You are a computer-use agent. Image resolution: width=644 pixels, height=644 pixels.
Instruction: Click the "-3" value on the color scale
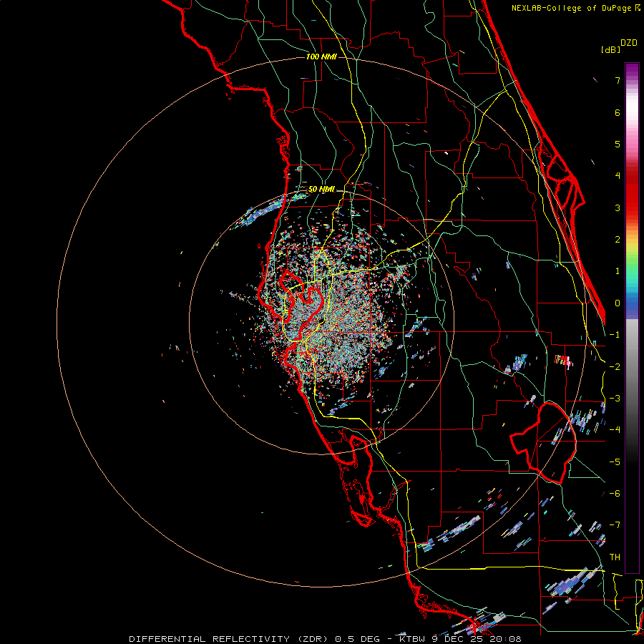tap(615, 399)
